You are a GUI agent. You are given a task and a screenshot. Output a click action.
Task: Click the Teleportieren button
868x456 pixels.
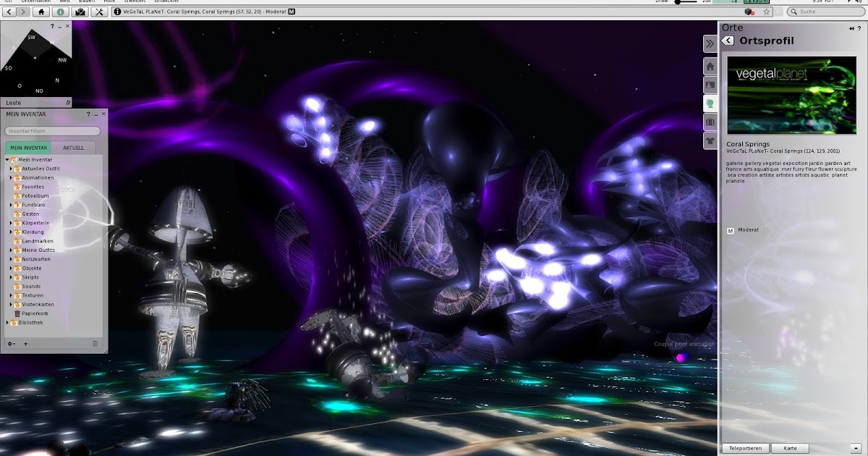[x=745, y=448]
